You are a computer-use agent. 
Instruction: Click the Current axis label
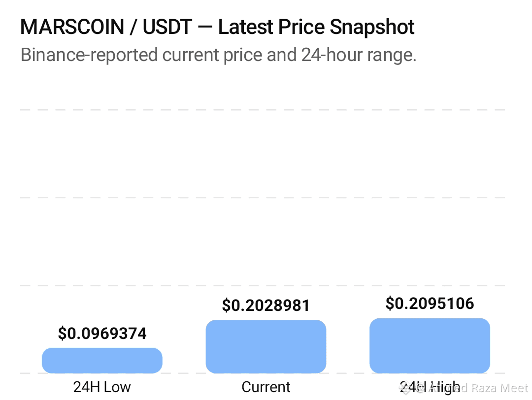[x=266, y=387]
